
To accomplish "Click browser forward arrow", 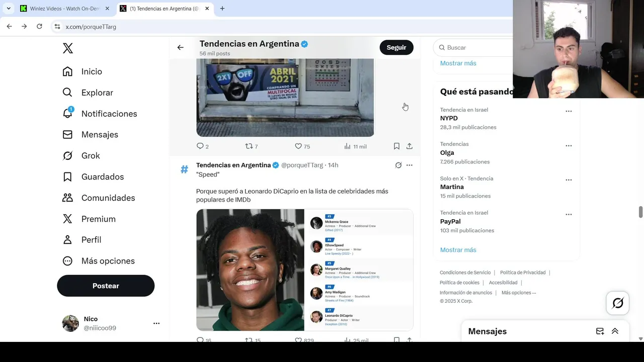I will 24,26.
